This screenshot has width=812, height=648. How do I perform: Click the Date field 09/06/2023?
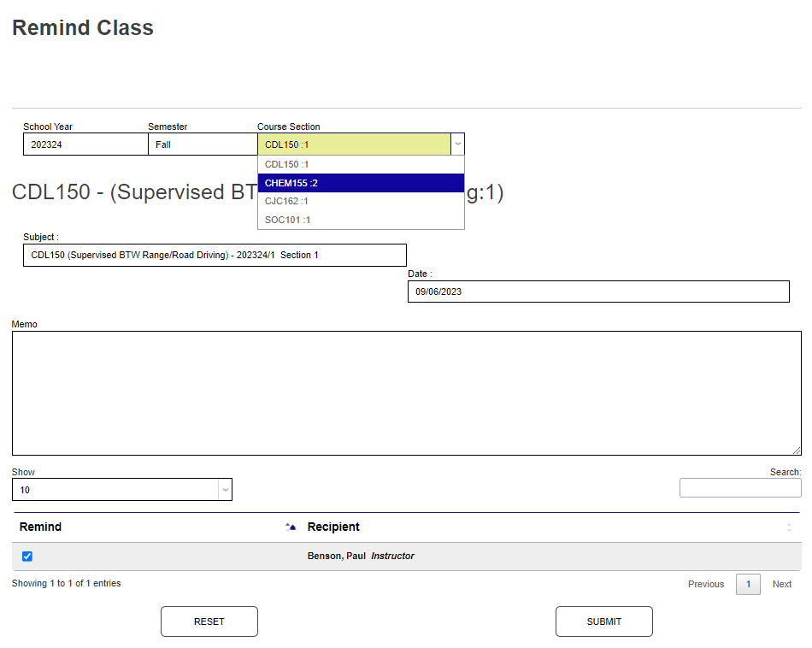pos(598,292)
